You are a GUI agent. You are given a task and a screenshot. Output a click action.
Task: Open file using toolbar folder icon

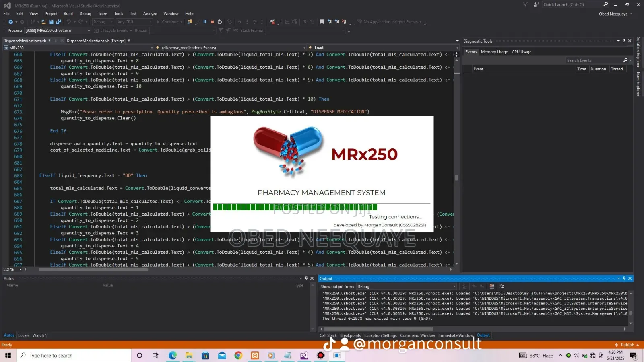(x=44, y=22)
